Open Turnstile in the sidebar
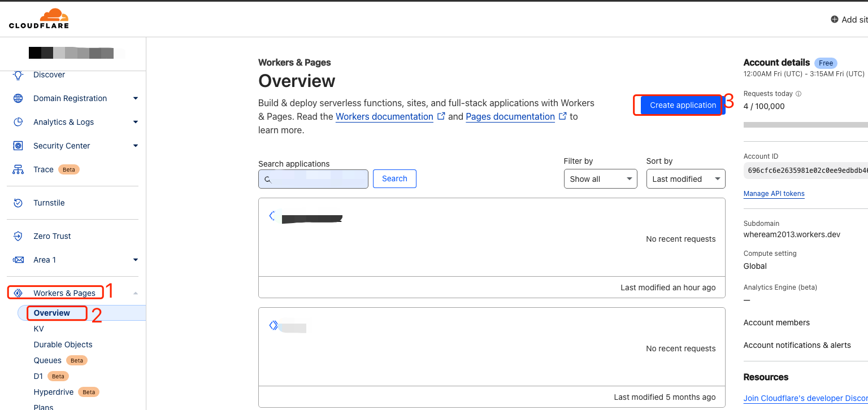 tap(49, 203)
